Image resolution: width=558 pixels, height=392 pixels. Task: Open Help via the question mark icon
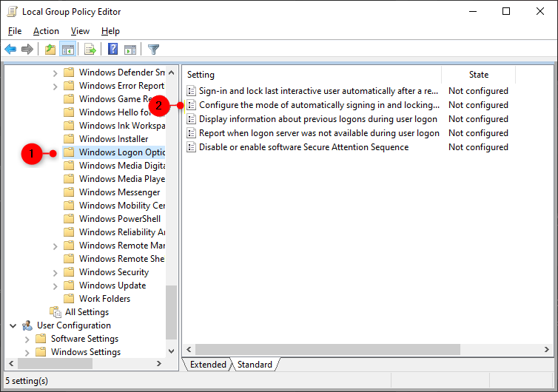click(x=112, y=50)
